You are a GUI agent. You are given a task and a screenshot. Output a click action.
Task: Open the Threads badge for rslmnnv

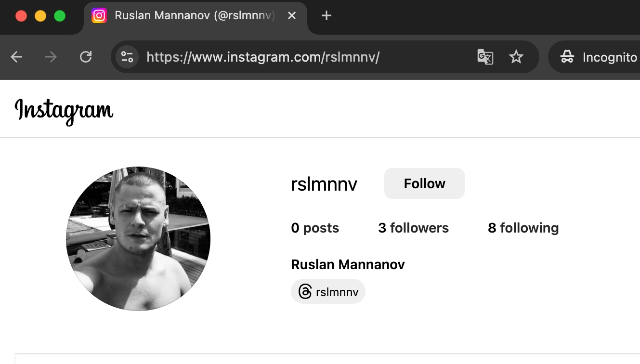328,291
